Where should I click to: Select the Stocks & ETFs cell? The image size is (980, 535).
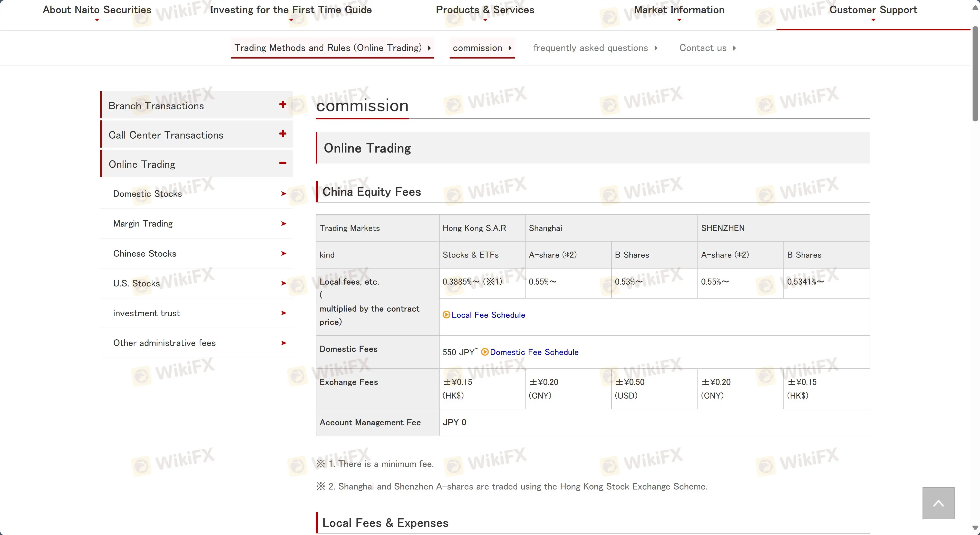[x=482, y=255]
